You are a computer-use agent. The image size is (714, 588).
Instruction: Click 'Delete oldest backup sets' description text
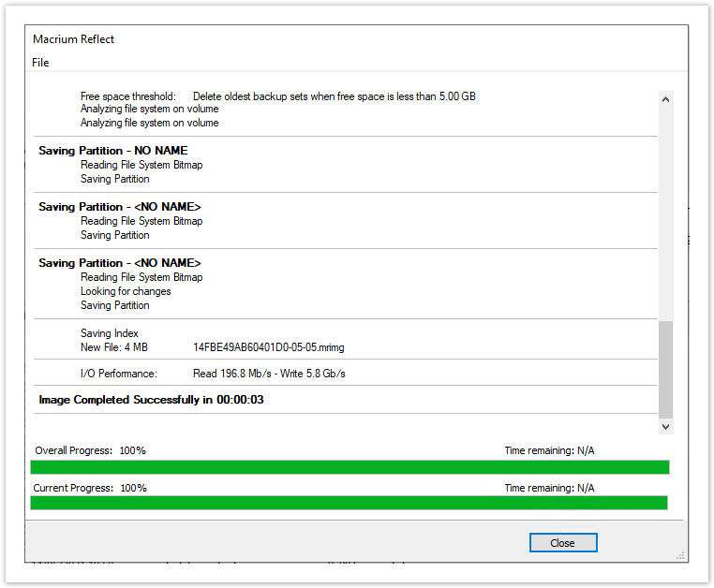[335, 96]
